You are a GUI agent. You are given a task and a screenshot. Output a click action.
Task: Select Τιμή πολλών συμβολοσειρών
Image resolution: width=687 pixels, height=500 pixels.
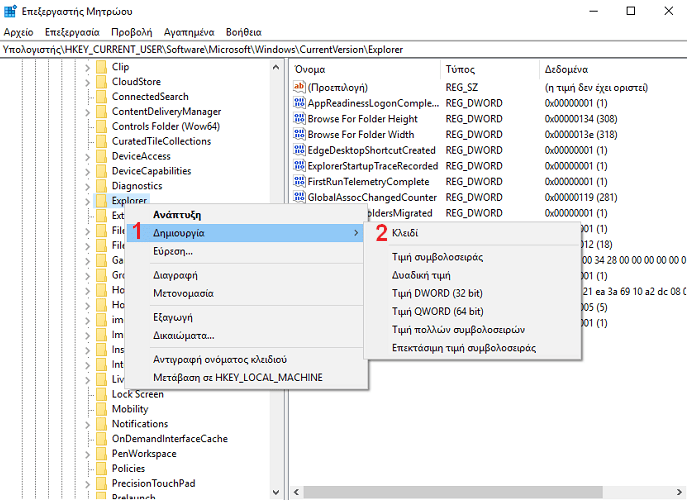[x=473, y=330]
